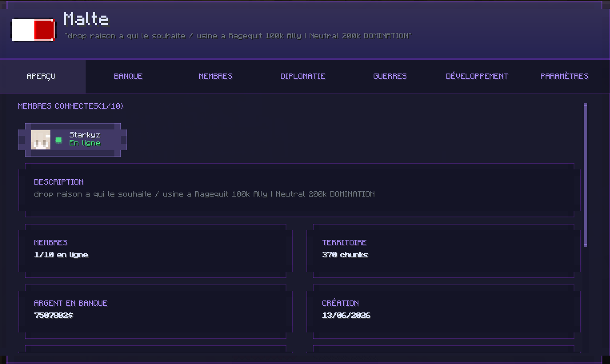Open the Diplomatie tab

pos(303,76)
